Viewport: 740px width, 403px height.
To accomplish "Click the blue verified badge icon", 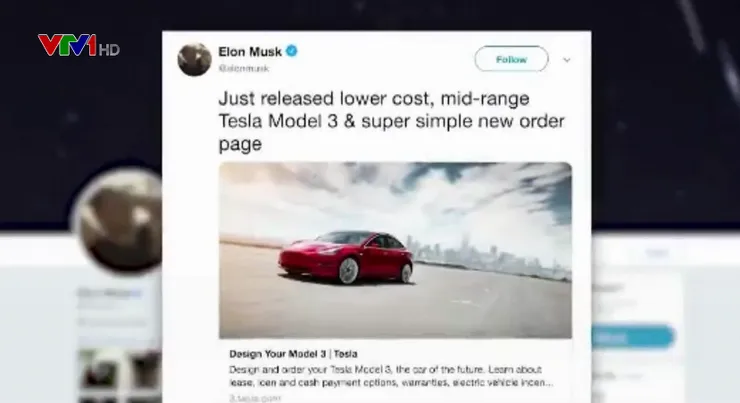I will [x=292, y=51].
